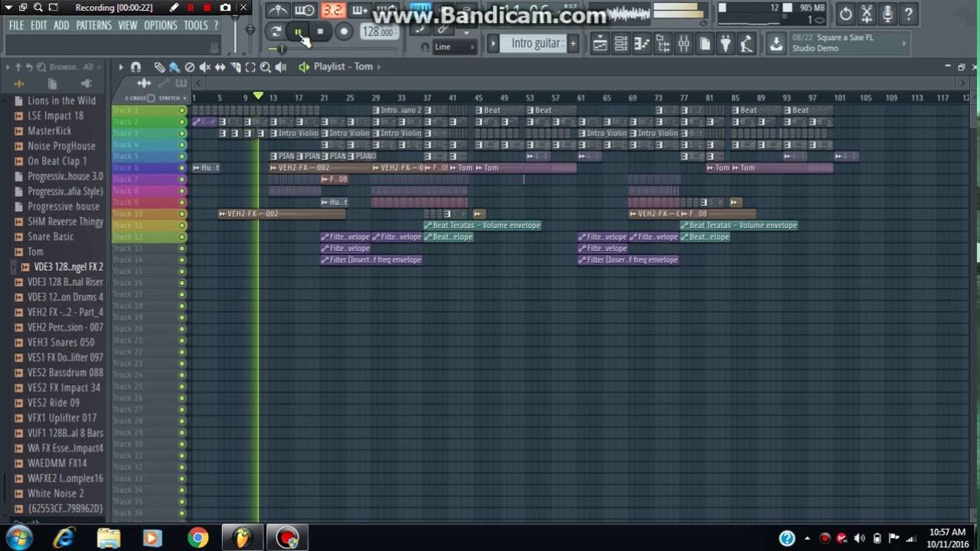
Task: Open the PATTERNS menu
Action: pyautogui.click(x=93, y=25)
